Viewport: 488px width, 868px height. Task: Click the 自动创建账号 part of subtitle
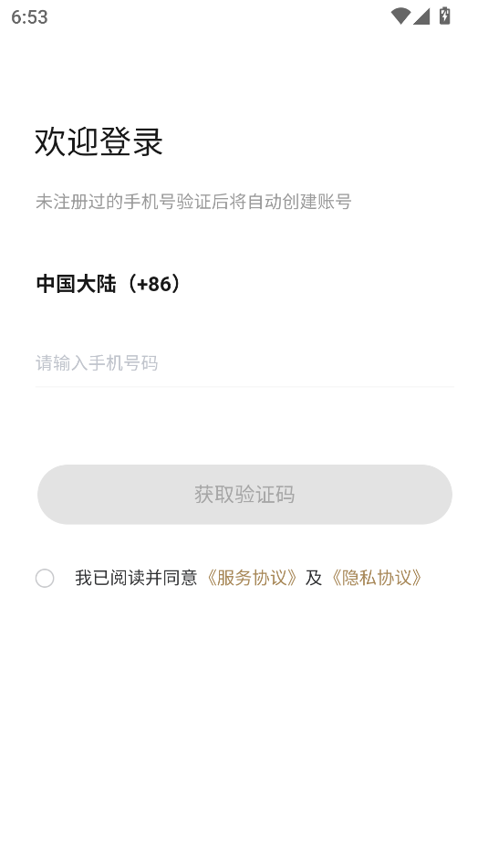click(x=299, y=202)
